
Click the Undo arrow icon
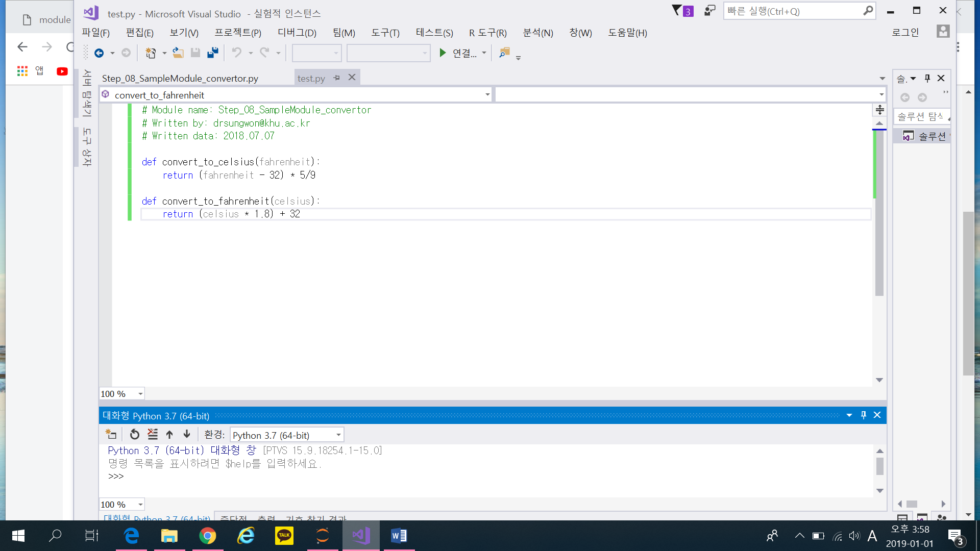pos(236,53)
